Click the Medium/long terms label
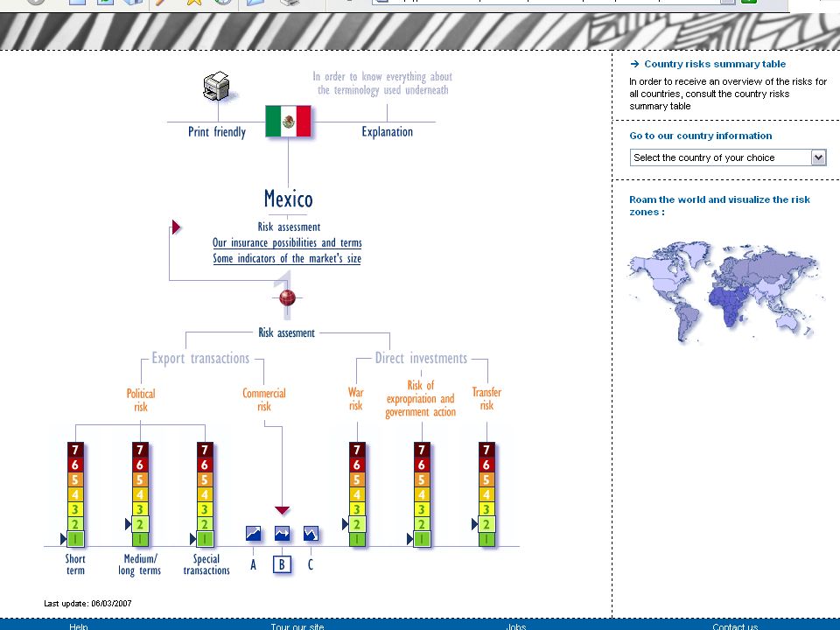This screenshot has height=630, width=840. pos(140,564)
